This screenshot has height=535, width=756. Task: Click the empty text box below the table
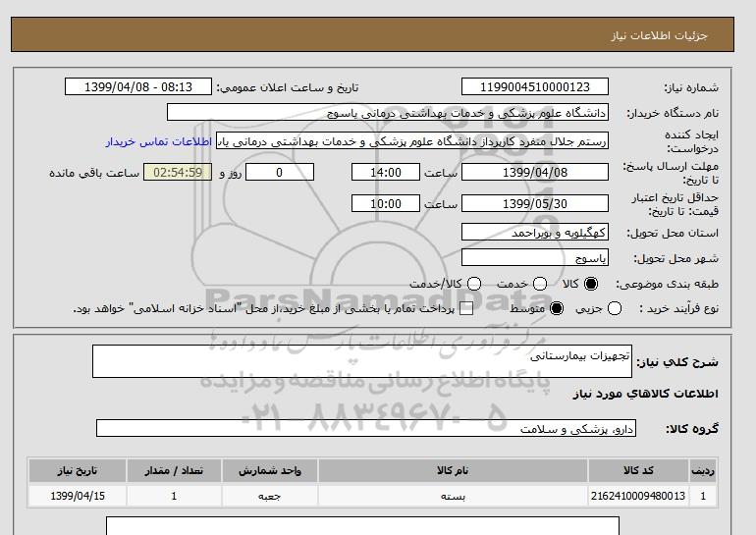pyautogui.click(x=362, y=526)
